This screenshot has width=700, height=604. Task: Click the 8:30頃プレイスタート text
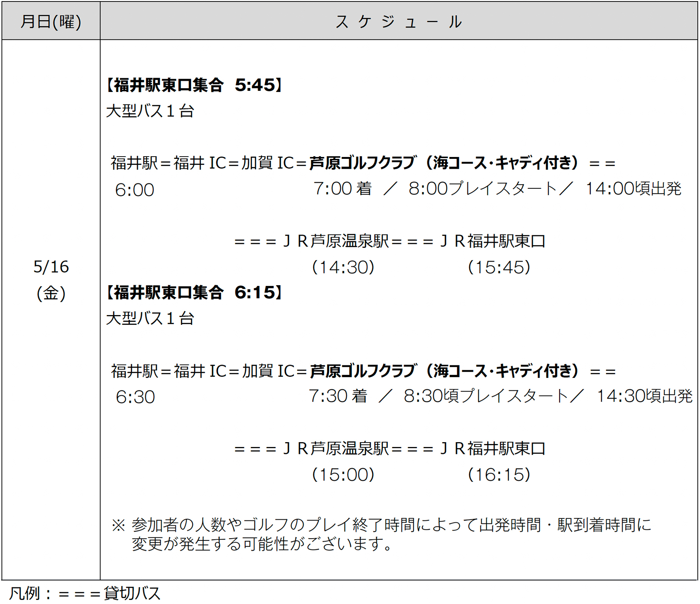point(486,396)
